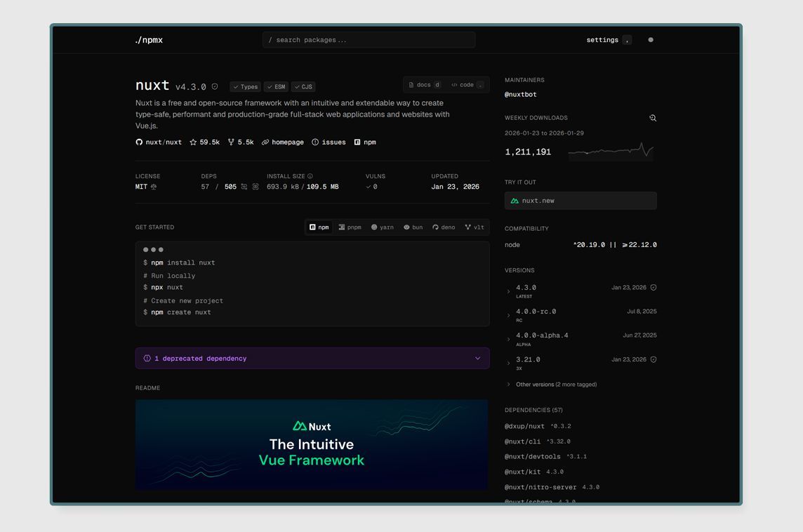Viewport: 803px width, 532px height.
Task: Open the code viewer link
Action: pyautogui.click(x=467, y=85)
